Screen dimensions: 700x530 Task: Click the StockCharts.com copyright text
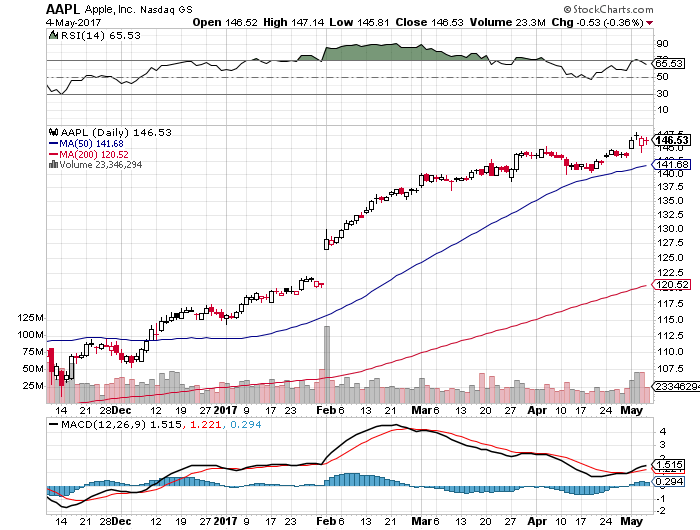[608, 9]
